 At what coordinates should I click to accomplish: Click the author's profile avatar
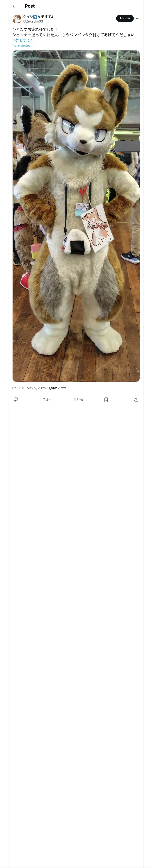pyautogui.click(x=17, y=19)
